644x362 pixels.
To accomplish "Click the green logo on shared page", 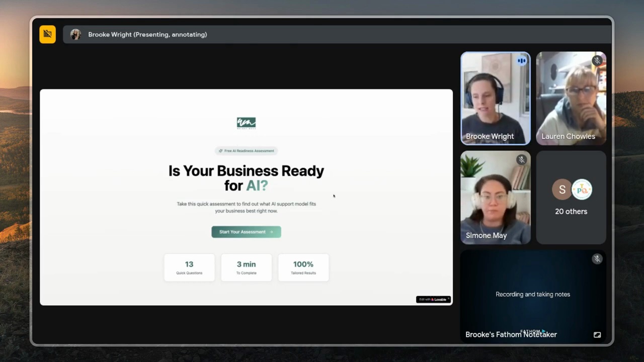I will coord(246,123).
